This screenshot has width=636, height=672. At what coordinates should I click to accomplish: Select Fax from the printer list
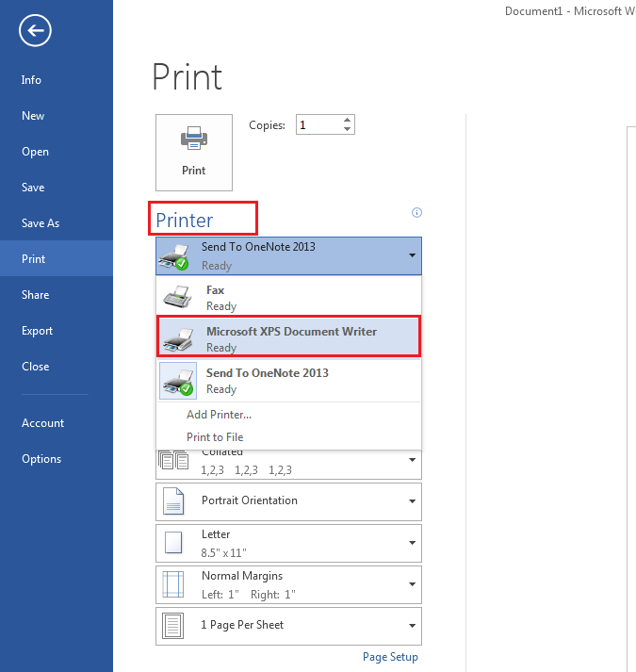[x=288, y=297]
